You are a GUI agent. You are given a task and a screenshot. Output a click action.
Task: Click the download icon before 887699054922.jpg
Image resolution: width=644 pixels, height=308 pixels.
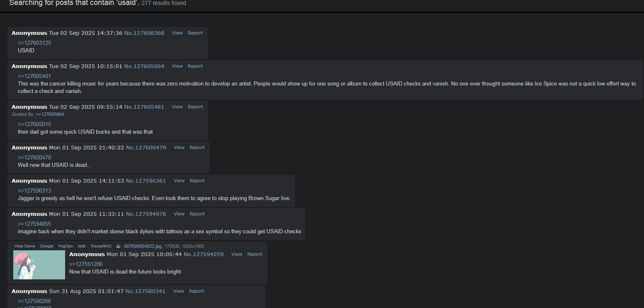pos(118,246)
